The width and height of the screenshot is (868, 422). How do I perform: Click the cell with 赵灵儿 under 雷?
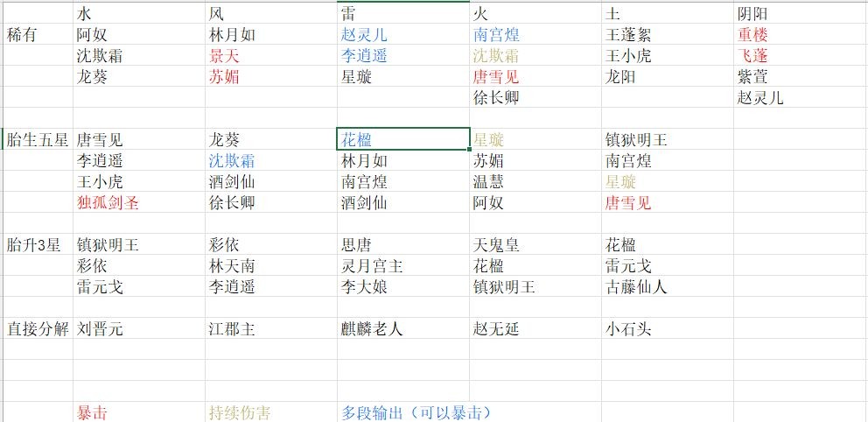coord(403,35)
